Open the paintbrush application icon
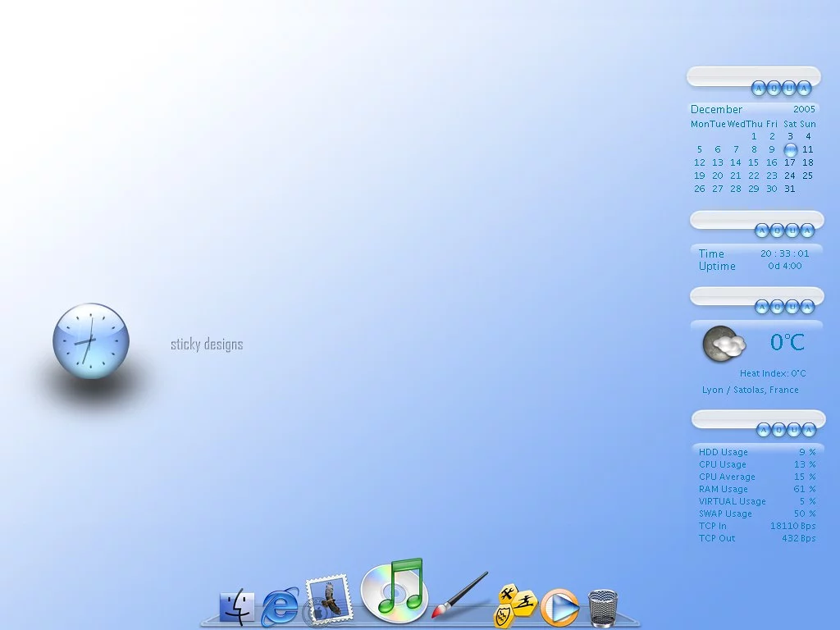The width and height of the screenshot is (840, 630). point(459,596)
